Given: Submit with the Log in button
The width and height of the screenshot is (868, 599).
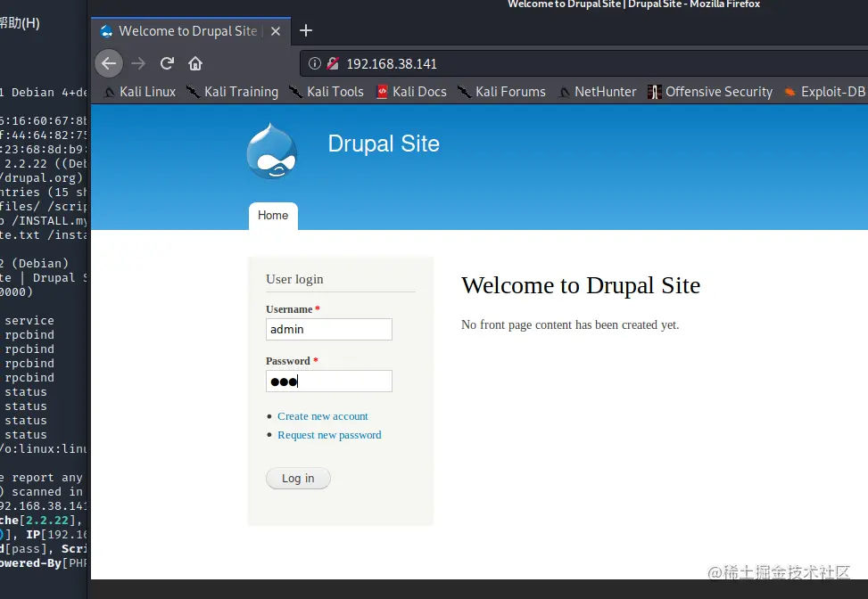Looking at the screenshot, I should (298, 479).
